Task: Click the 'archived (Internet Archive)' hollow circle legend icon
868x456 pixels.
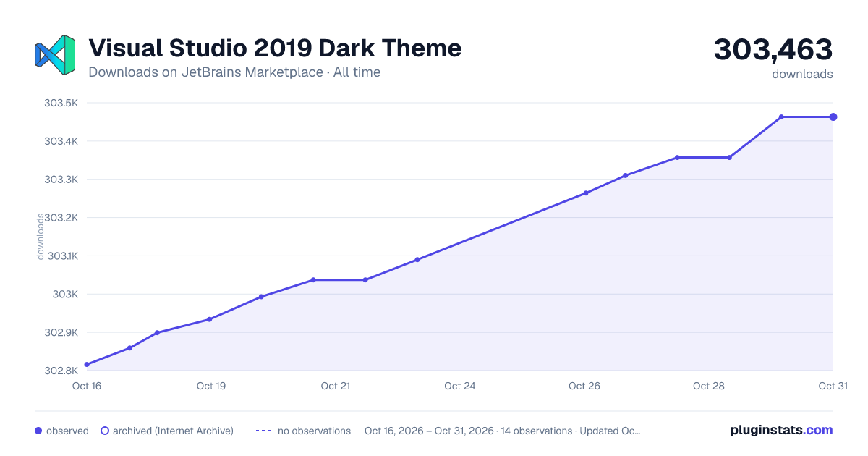Action: 104,431
